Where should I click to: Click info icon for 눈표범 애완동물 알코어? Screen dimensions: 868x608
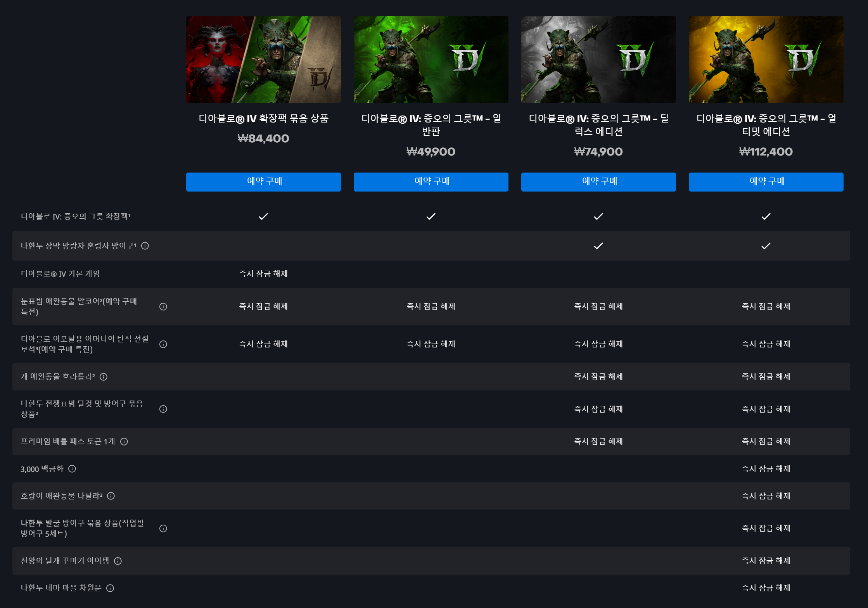coord(163,307)
